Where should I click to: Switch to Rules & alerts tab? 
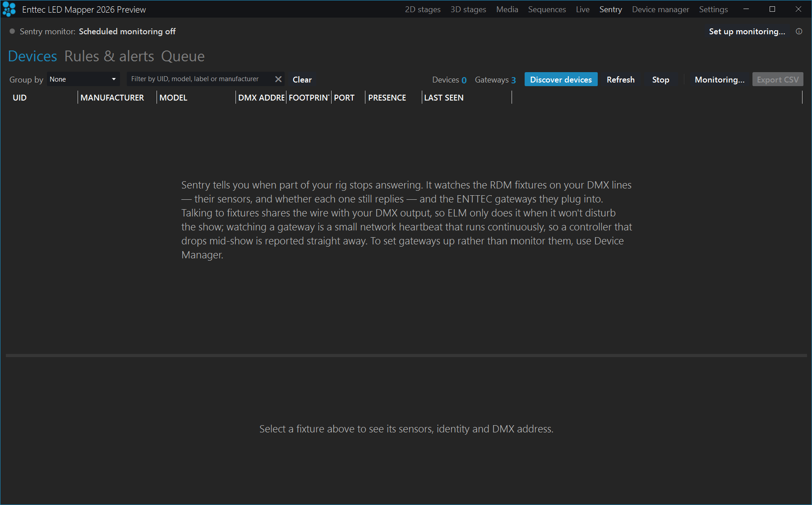[x=109, y=56]
